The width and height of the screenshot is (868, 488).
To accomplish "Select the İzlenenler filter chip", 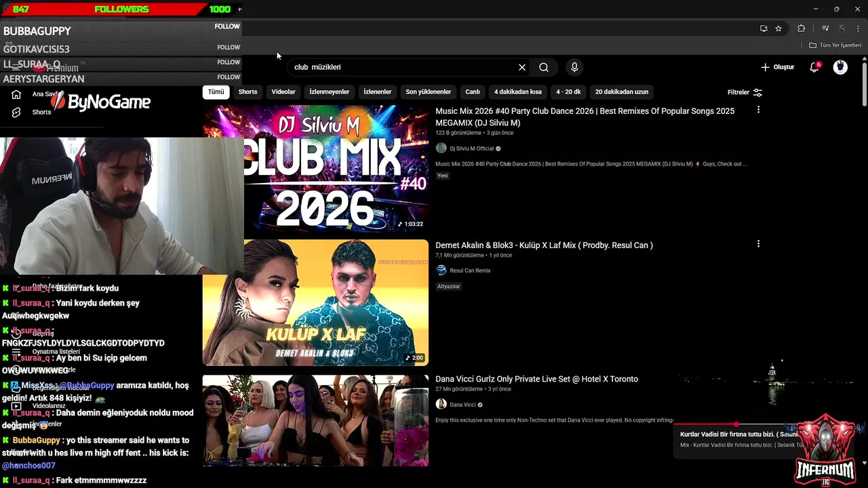I will (x=378, y=92).
